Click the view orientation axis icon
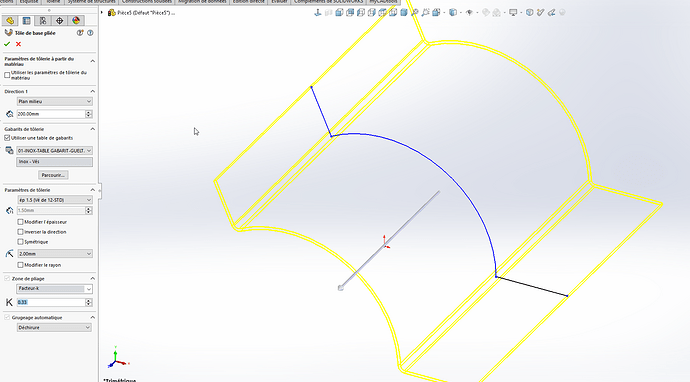 (x=317, y=13)
